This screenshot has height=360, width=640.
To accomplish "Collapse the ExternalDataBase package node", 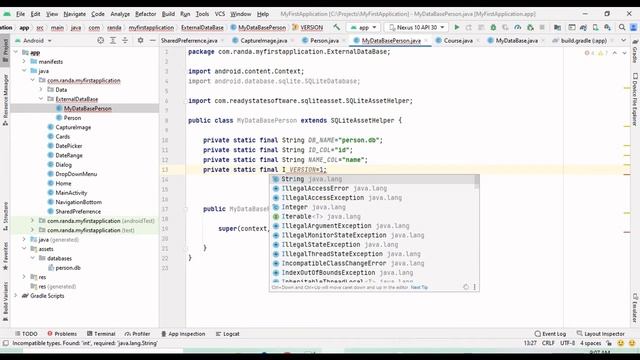I will (x=41, y=99).
